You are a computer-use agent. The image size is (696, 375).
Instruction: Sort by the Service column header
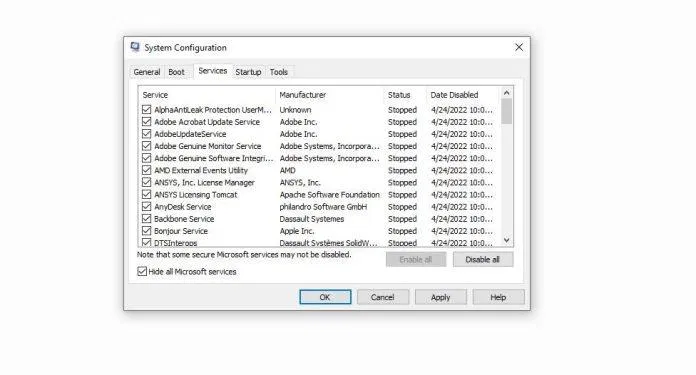[207, 95]
